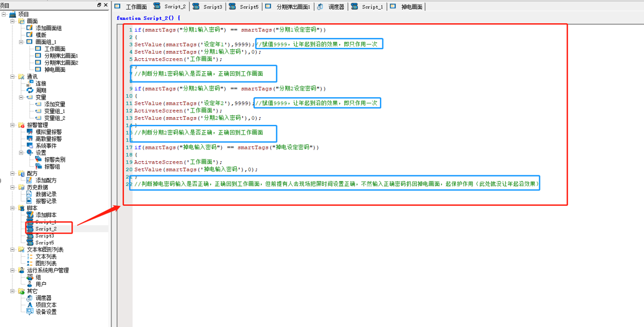Close the 项目 project panel

[x=105, y=5]
